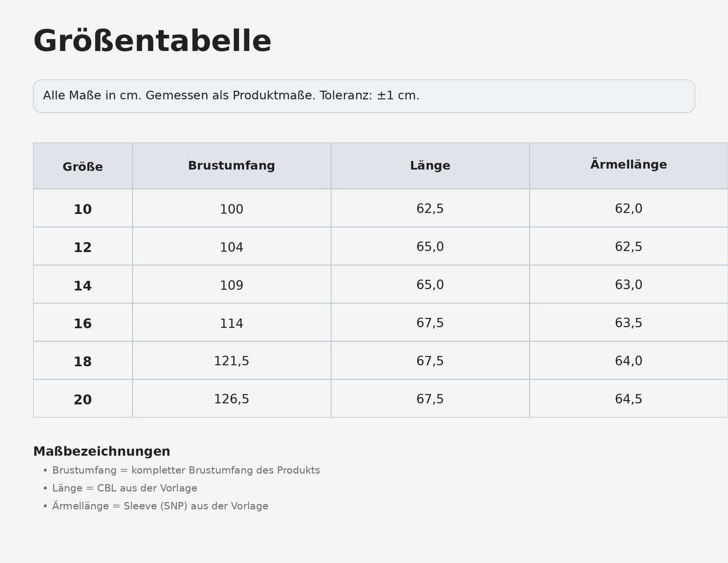Select the size 10 row label
The width and height of the screenshot is (728, 563).
(x=83, y=209)
